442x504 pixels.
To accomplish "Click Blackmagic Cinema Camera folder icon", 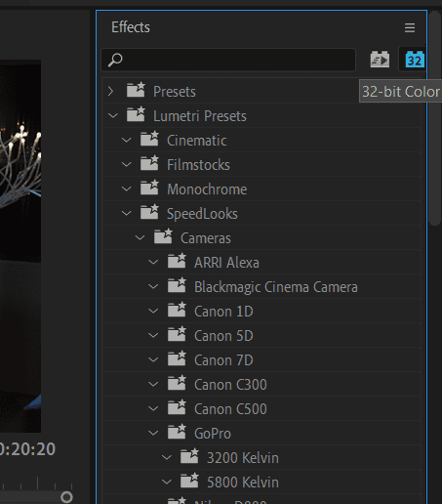I will click(177, 285).
